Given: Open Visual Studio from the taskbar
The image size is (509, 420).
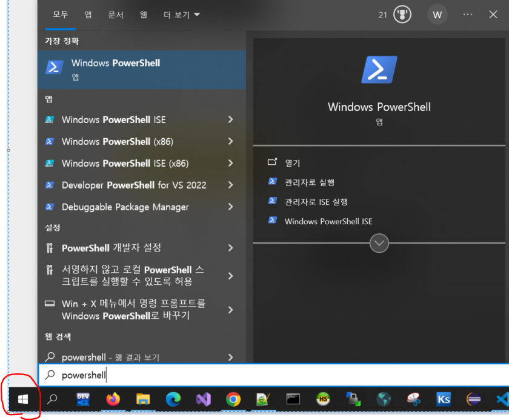Looking at the screenshot, I should [x=203, y=399].
